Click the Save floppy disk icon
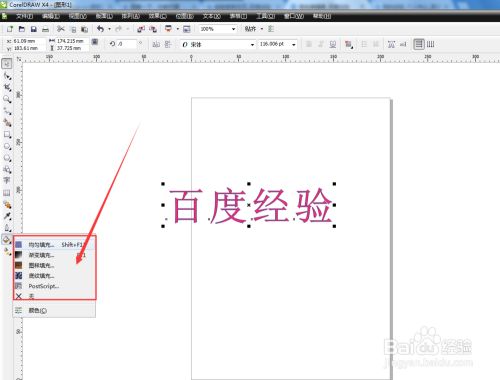The height and width of the screenshot is (380, 500). (34, 29)
